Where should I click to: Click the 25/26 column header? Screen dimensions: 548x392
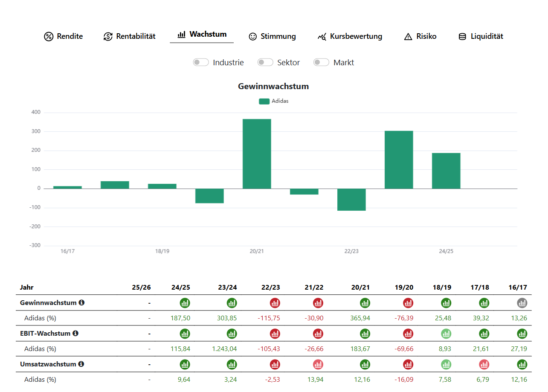click(142, 287)
